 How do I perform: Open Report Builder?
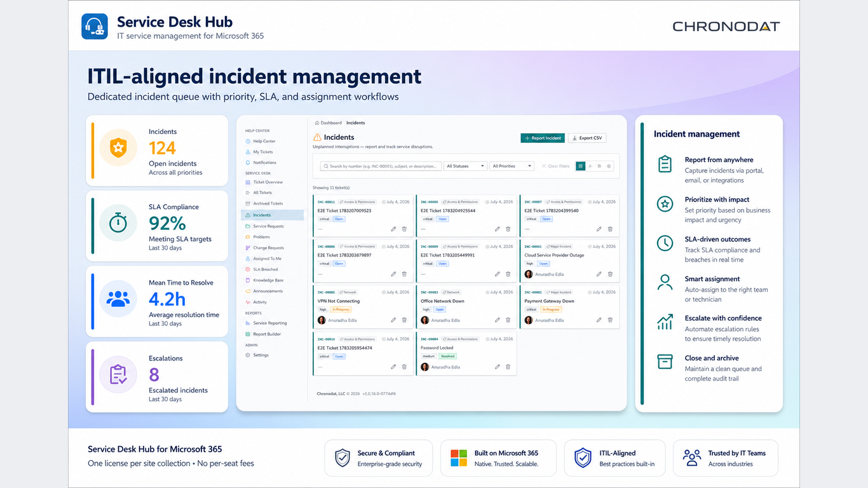(x=263, y=334)
